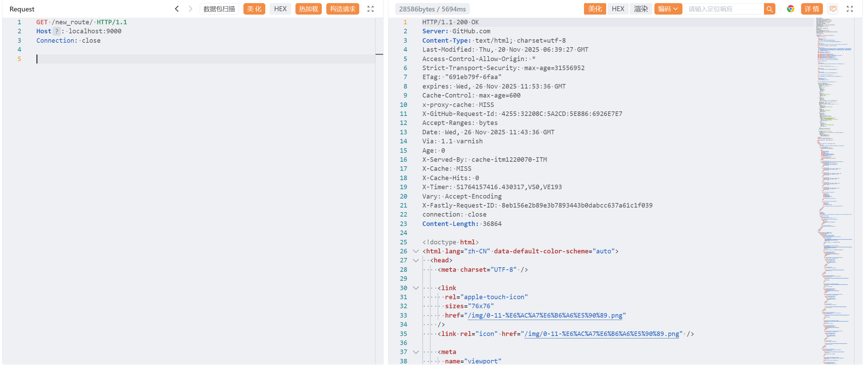
Task: Click ETag "691eb79f-6faa" line
Action: point(462,77)
